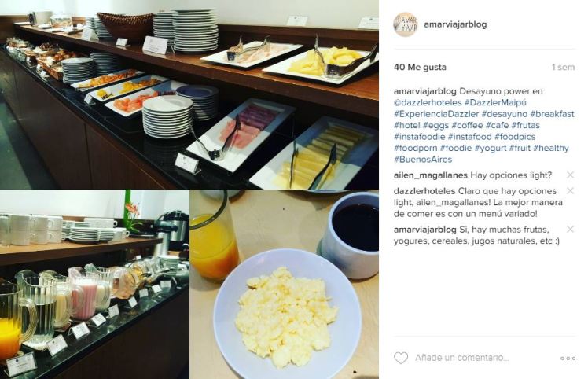This screenshot has height=379, width=588.
Task: Click the heart like icon
Action: pyautogui.click(x=400, y=358)
